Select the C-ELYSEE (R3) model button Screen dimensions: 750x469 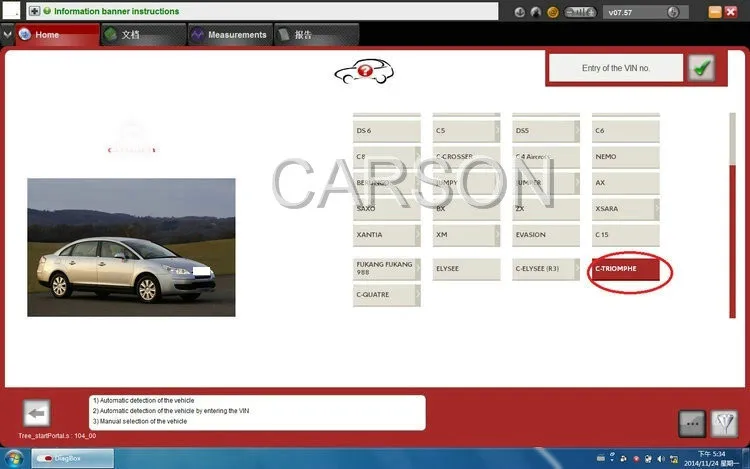click(x=545, y=269)
